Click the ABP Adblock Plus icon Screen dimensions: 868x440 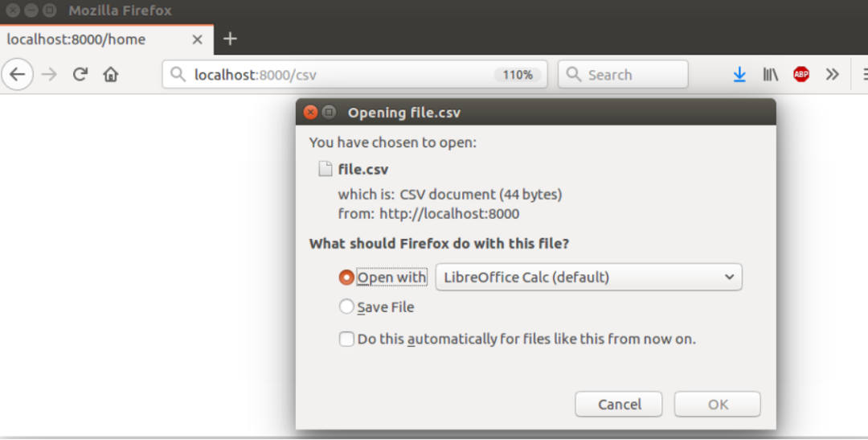point(801,74)
